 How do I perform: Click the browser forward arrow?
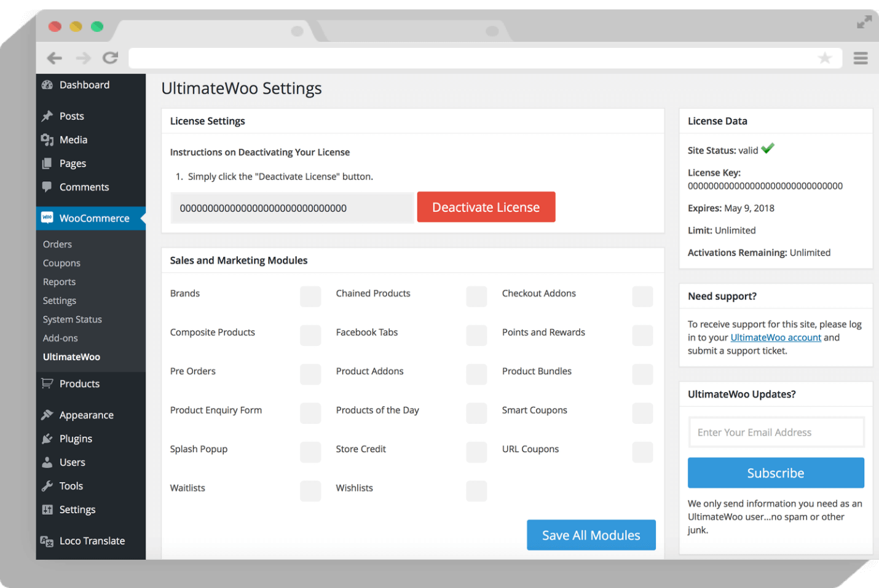click(x=83, y=58)
